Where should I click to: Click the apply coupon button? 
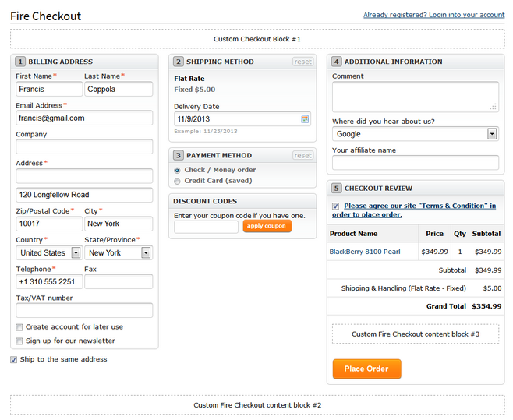click(x=267, y=226)
